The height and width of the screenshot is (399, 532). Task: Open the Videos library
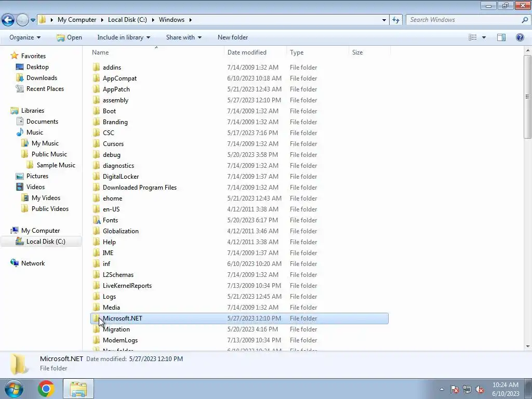click(35, 187)
